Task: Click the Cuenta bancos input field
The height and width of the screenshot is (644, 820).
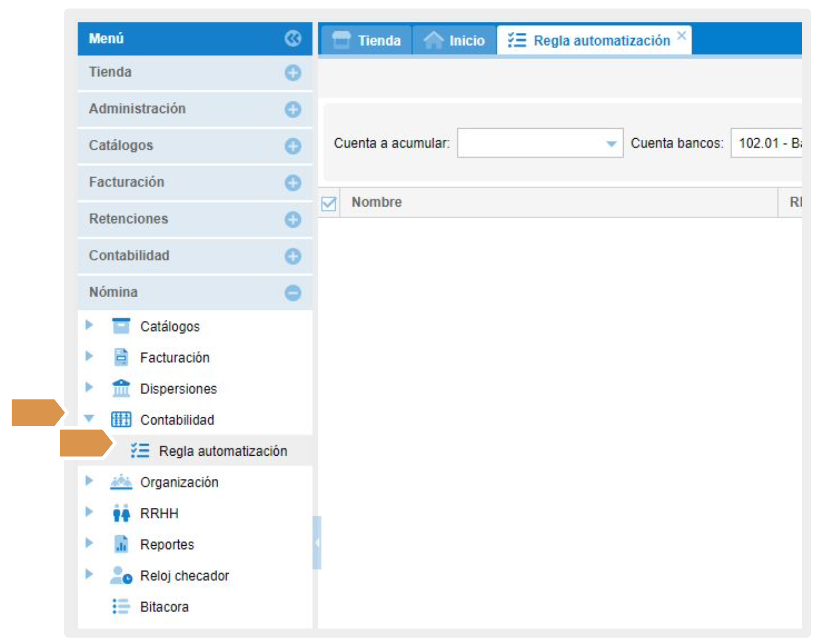Action: [766, 143]
